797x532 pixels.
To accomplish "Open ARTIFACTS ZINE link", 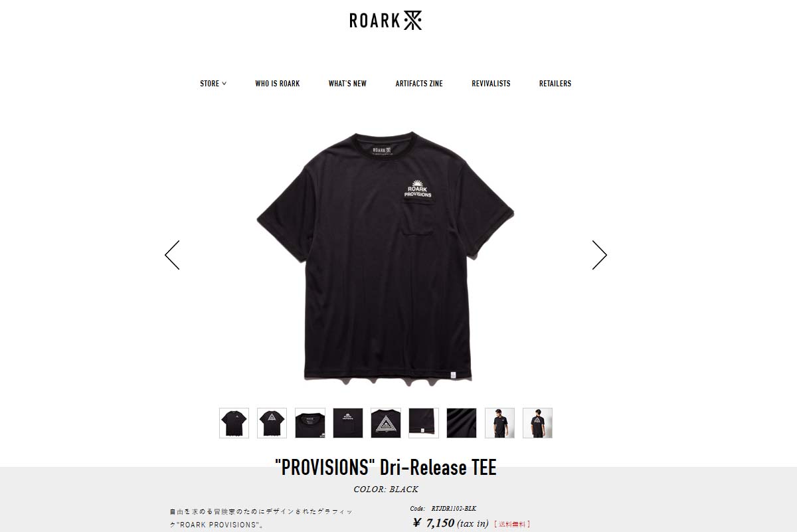I will pyautogui.click(x=419, y=84).
